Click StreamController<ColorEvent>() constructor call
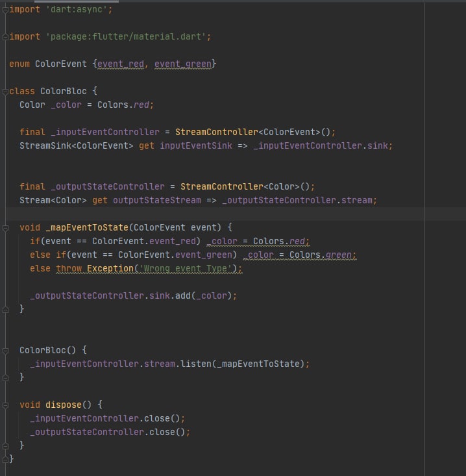This screenshot has height=476, width=466. tap(252, 132)
